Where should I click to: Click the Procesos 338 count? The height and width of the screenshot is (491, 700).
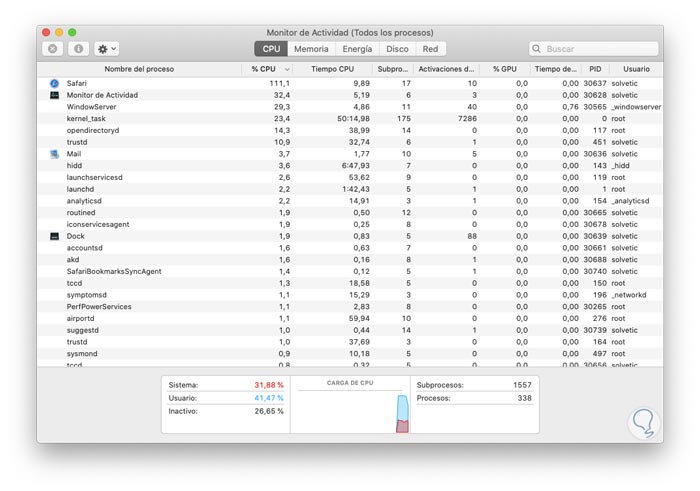[x=525, y=398]
